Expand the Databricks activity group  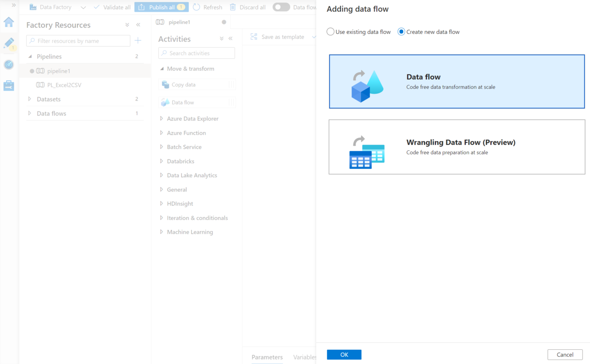[x=162, y=161]
